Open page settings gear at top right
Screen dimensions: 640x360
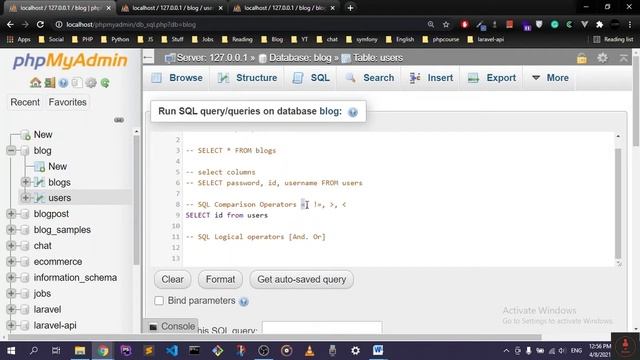(602, 58)
